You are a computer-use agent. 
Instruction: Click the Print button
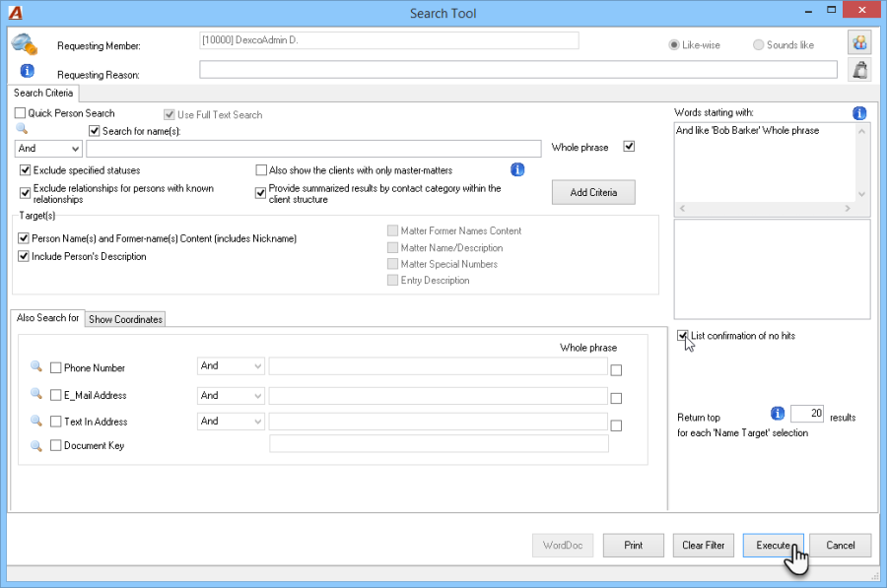pyautogui.click(x=633, y=545)
